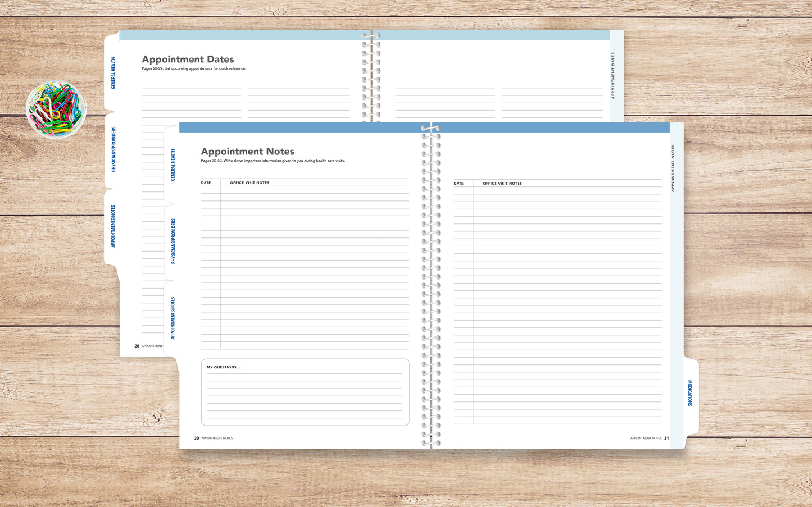The image size is (812, 507).
Task: Click the DATE column header on page 30
Action: (x=206, y=182)
